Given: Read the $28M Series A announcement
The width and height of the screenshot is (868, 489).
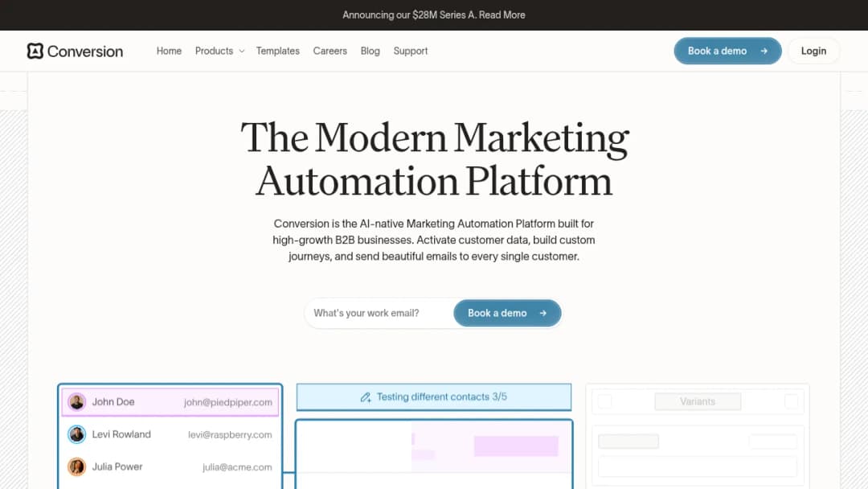Looking at the screenshot, I should [x=434, y=15].
